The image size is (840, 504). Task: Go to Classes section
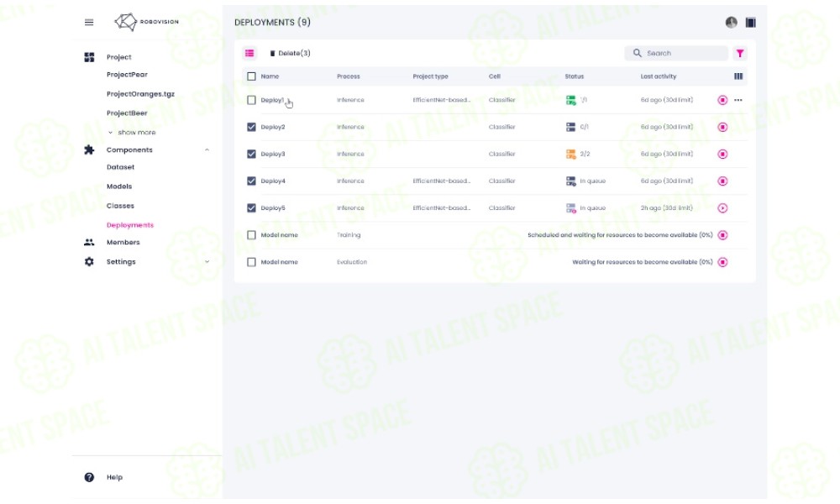120,206
